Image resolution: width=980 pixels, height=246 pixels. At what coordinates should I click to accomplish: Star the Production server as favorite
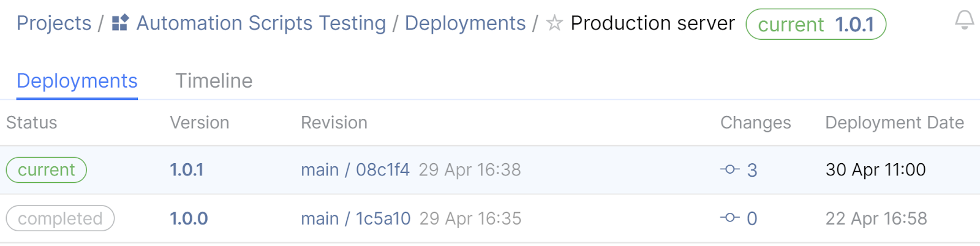click(554, 23)
